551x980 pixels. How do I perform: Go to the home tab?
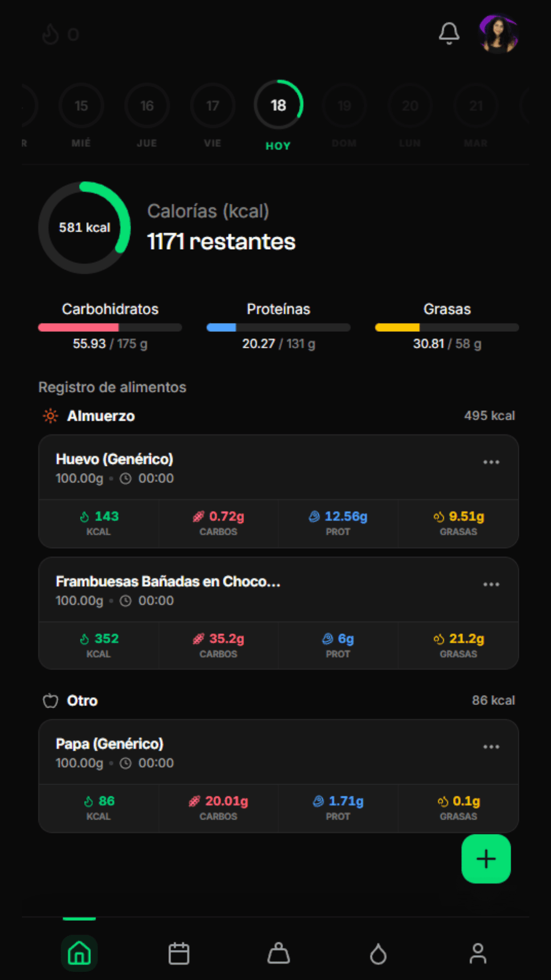click(79, 953)
